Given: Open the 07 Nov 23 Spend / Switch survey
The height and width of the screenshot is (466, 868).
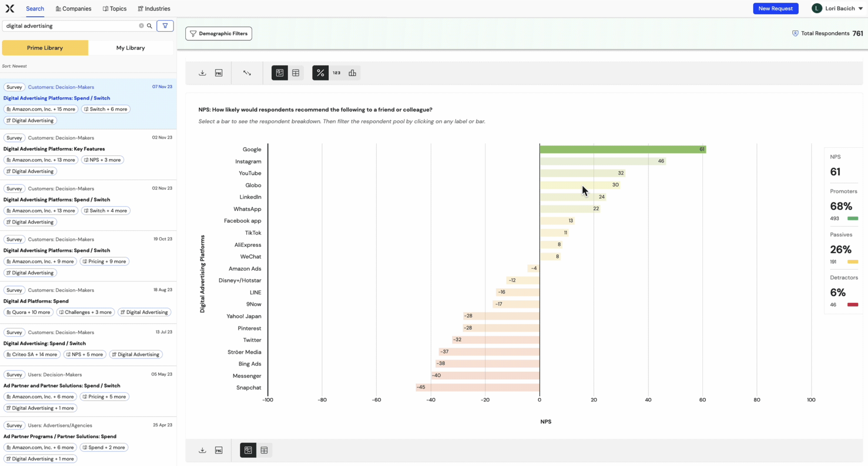Looking at the screenshot, I should pyautogui.click(x=56, y=98).
